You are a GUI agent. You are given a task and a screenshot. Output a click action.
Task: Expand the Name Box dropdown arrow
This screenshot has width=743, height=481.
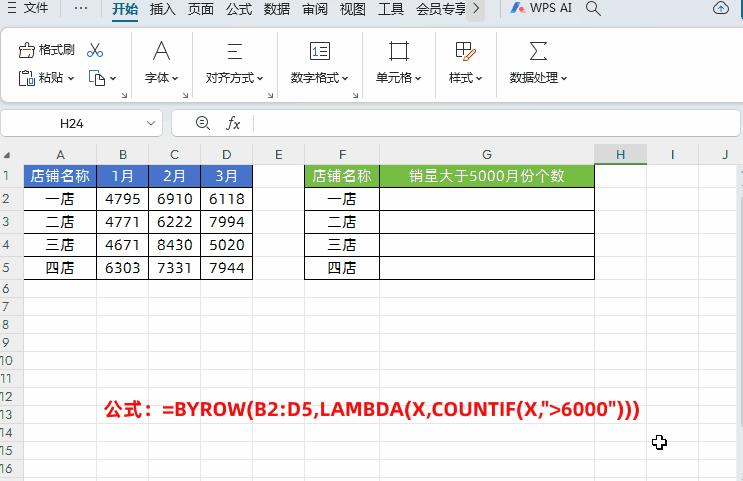[x=151, y=123]
